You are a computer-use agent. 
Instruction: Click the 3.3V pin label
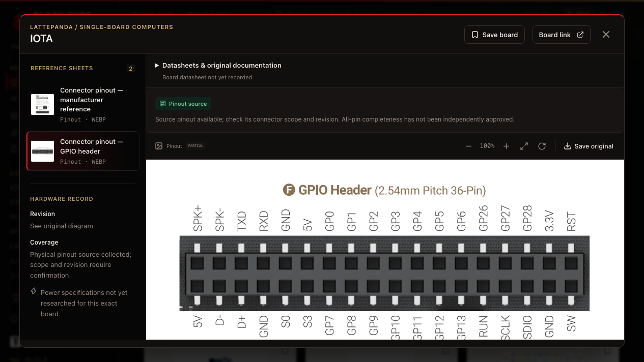(549, 221)
